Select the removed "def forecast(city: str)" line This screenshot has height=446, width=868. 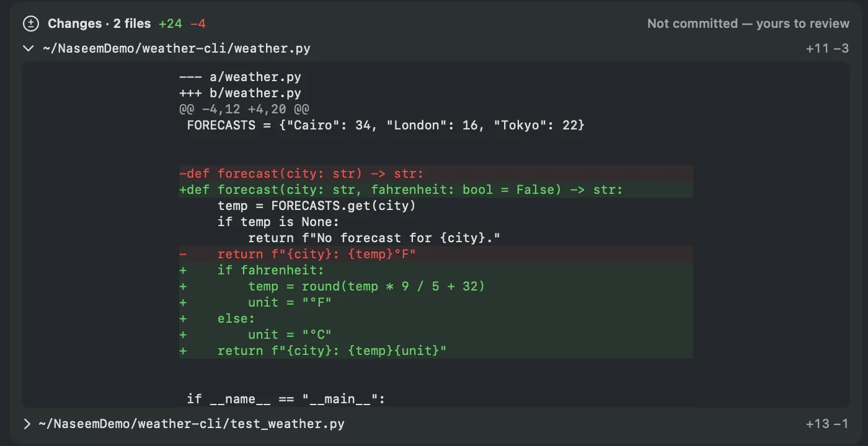pos(436,173)
